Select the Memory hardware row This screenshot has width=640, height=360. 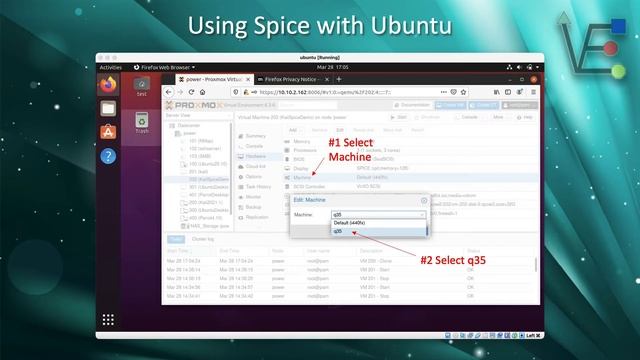(410, 142)
